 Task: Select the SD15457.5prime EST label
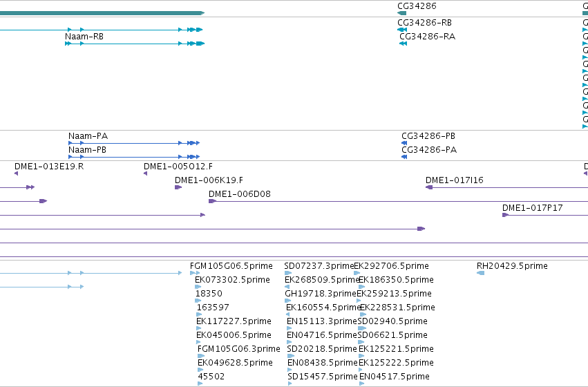323,377
